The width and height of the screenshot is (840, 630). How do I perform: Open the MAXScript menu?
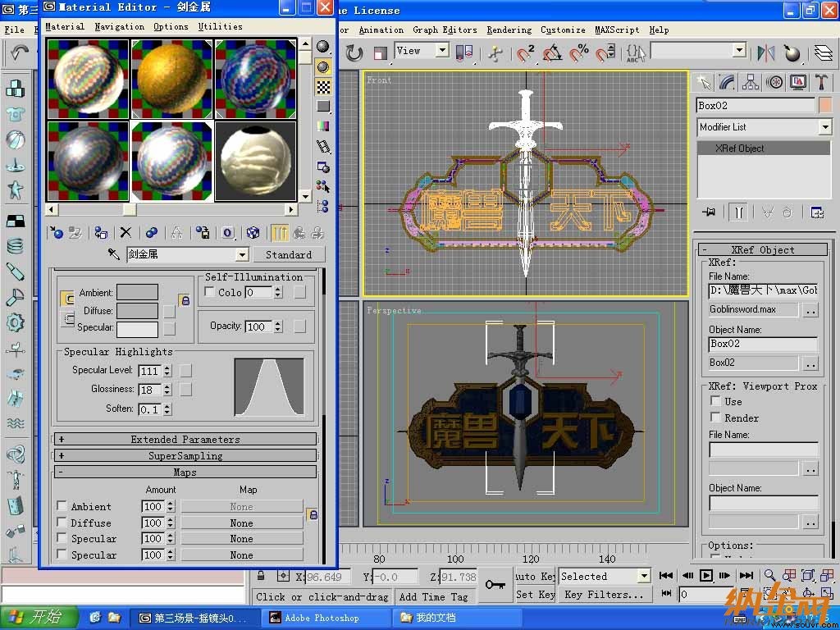(x=617, y=30)
